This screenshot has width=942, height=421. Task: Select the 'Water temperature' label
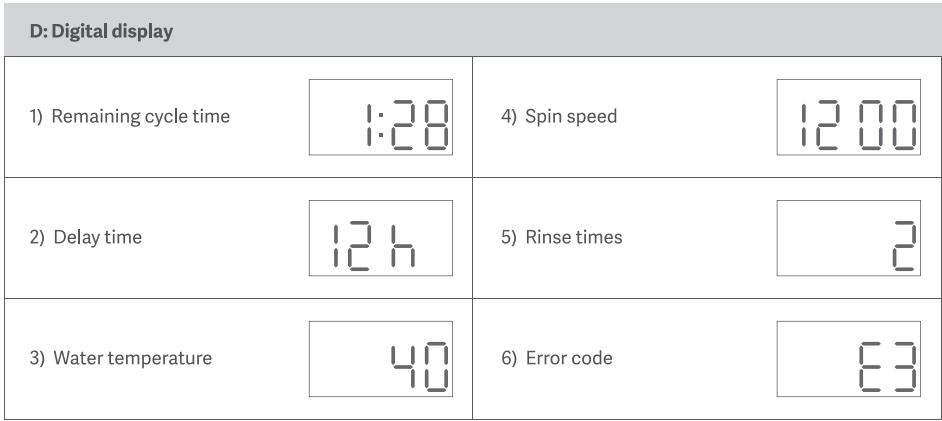(133, 358)
